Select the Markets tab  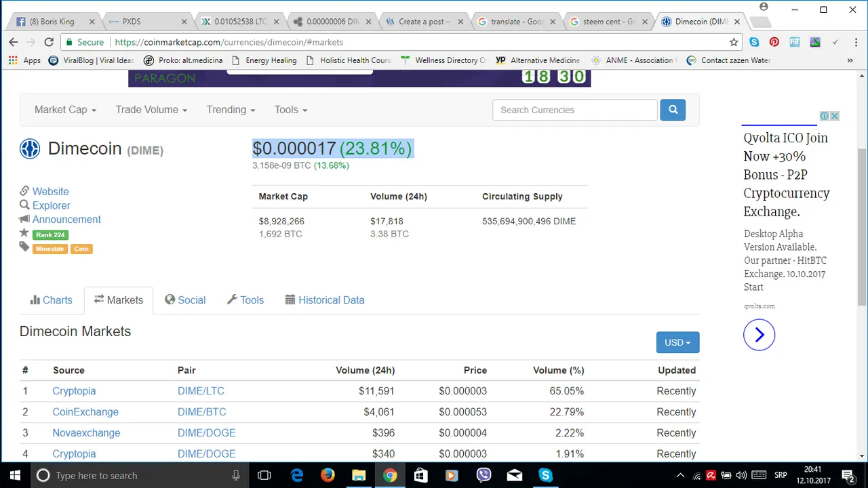pyautogui.click(x=119, y=300)
